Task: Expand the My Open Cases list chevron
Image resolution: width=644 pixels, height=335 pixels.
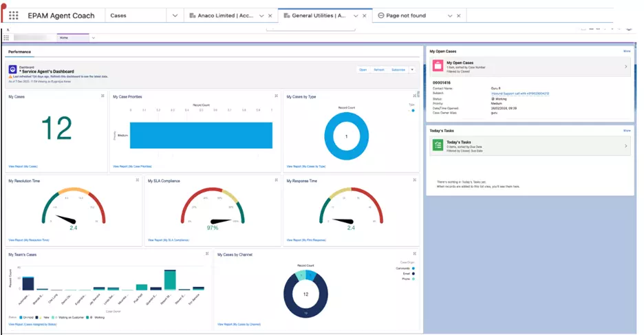Action: [626, 66]
